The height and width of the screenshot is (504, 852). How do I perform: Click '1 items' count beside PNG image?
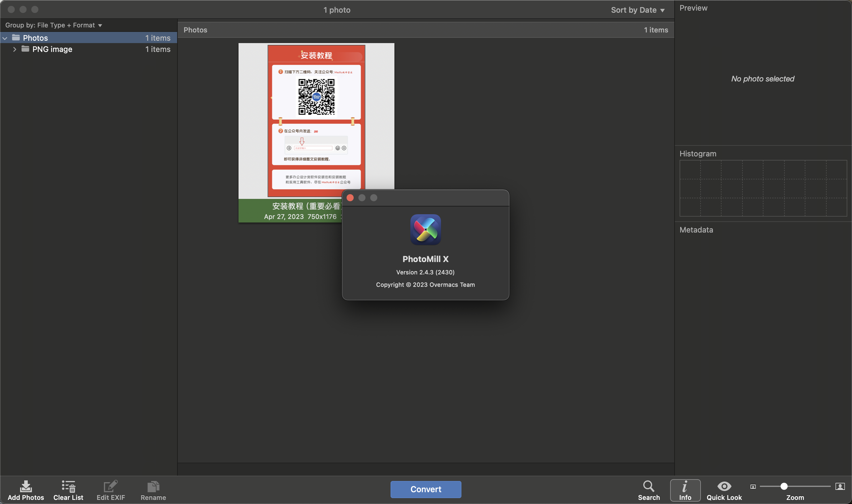click(x=158, y=49)
